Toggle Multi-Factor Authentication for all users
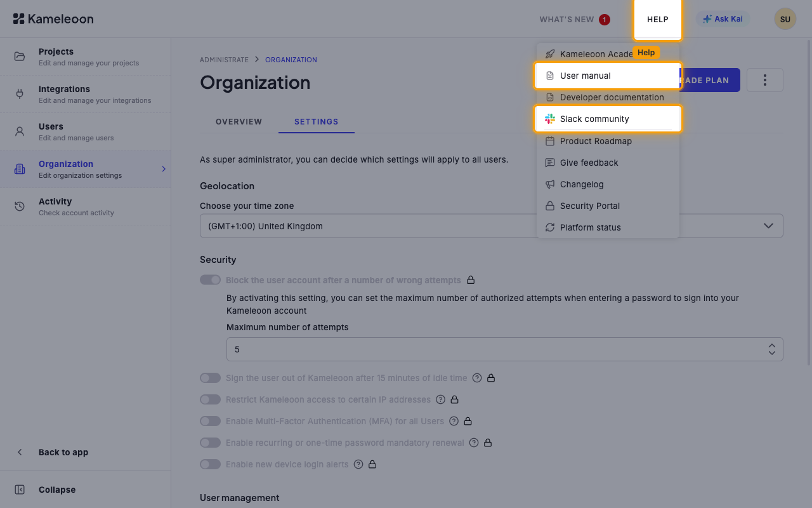812x508 pixels. click(x=210, y=421)
